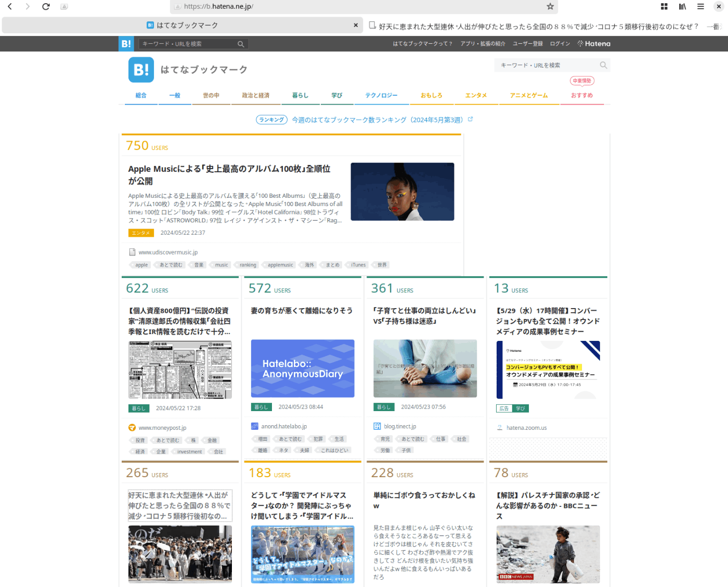
Task: Focus the white keyword・URL search field
Action: (x=546, y=65)
